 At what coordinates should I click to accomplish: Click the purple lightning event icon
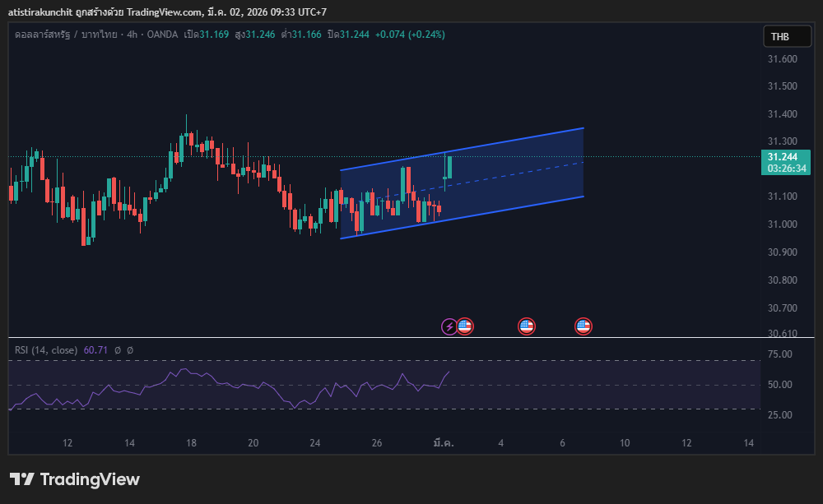tap(449, 326)
